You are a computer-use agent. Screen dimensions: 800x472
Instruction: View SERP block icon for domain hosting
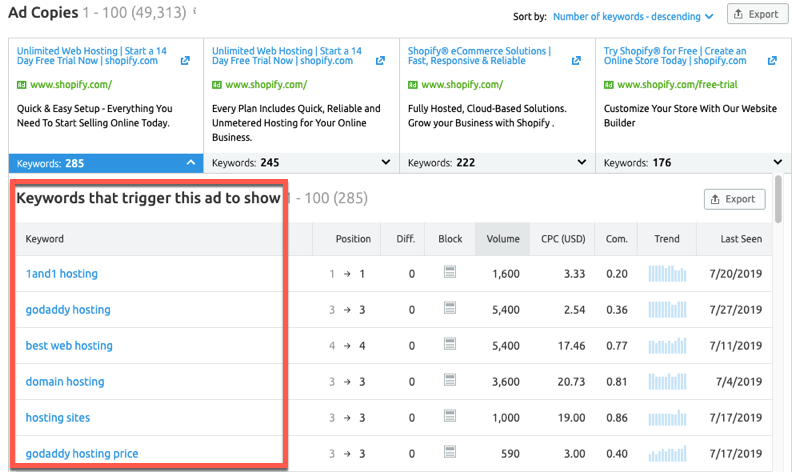coord(450,381)
